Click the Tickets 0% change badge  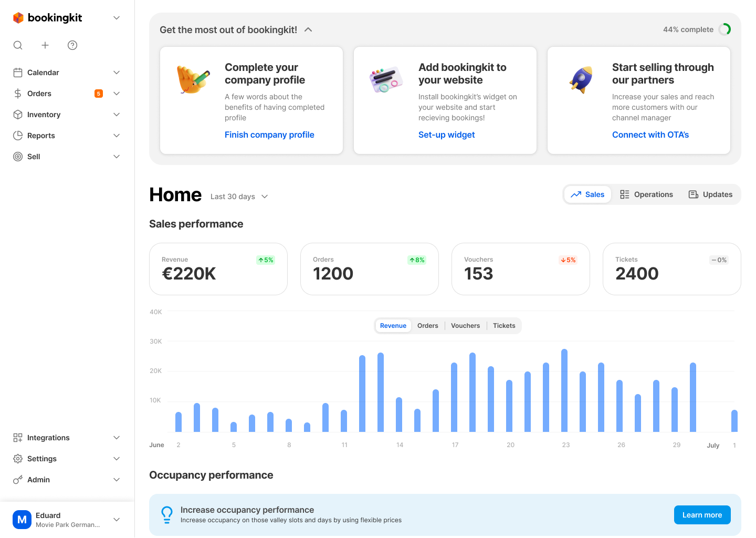point(719,260)
